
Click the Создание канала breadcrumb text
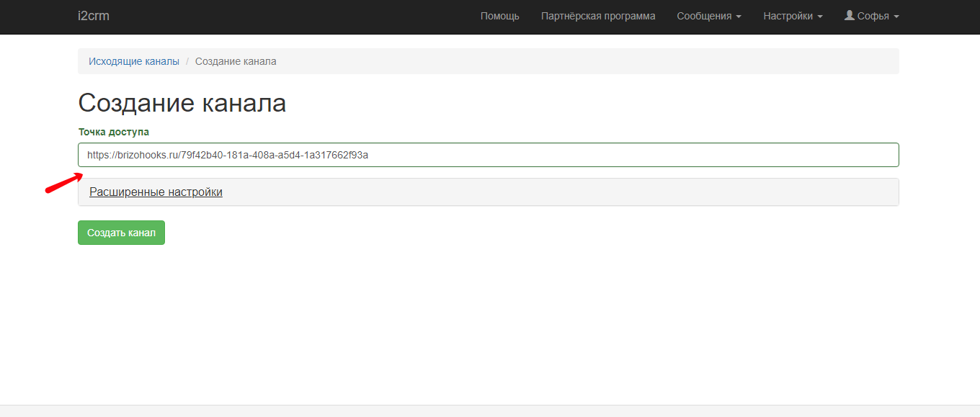tap(236, 61)
